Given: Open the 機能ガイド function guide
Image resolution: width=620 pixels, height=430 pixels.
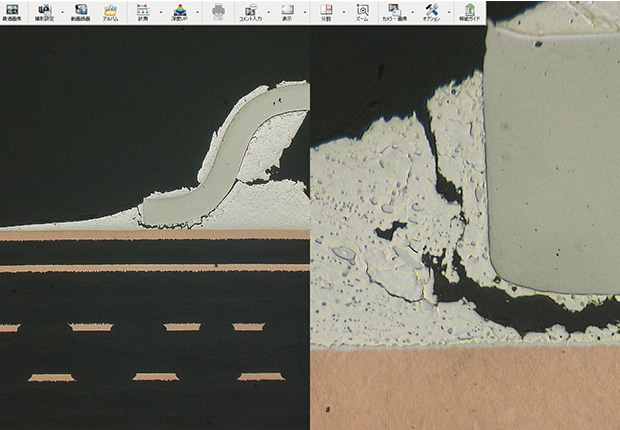Looking at the screenshot, I should (469, 12).
